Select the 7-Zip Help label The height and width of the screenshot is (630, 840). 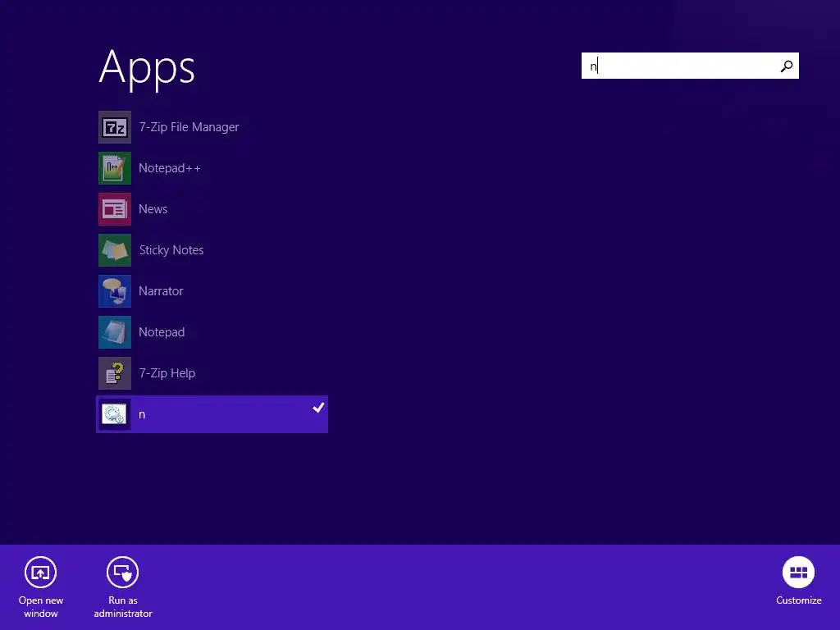pyautogui.click(x=167, y=373)
